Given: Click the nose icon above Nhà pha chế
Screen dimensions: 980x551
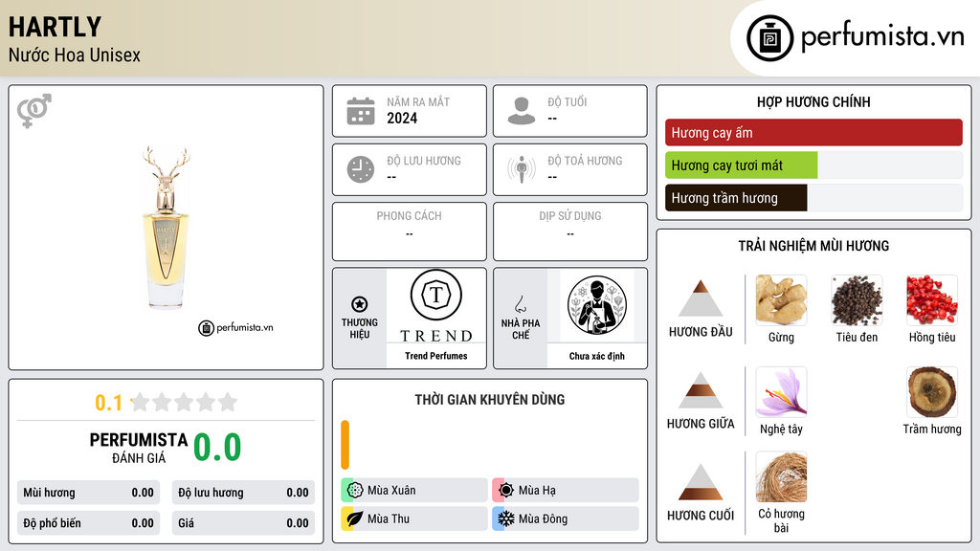Looking at the screenshot, I should (x=520, y=304).
